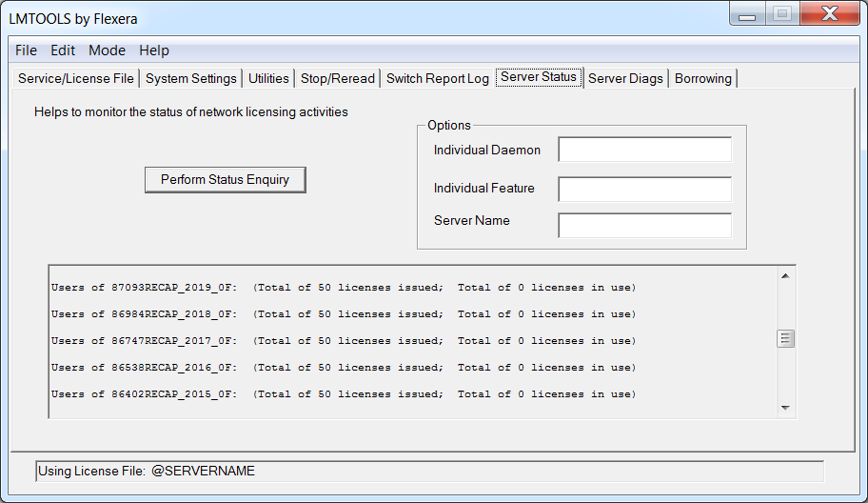Switch to Service/License File tab
This screenshot has height=503, width=868.
(76, 79)
